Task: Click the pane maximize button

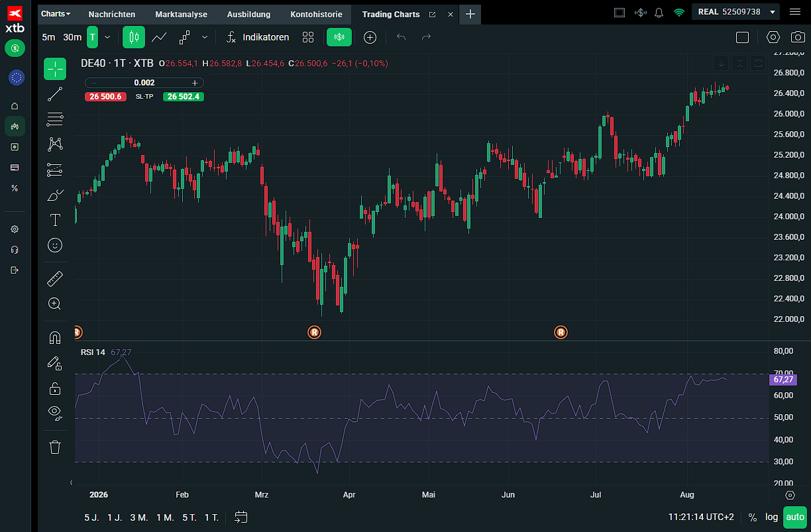Action: pyautogui.click(x=759, y=63)
